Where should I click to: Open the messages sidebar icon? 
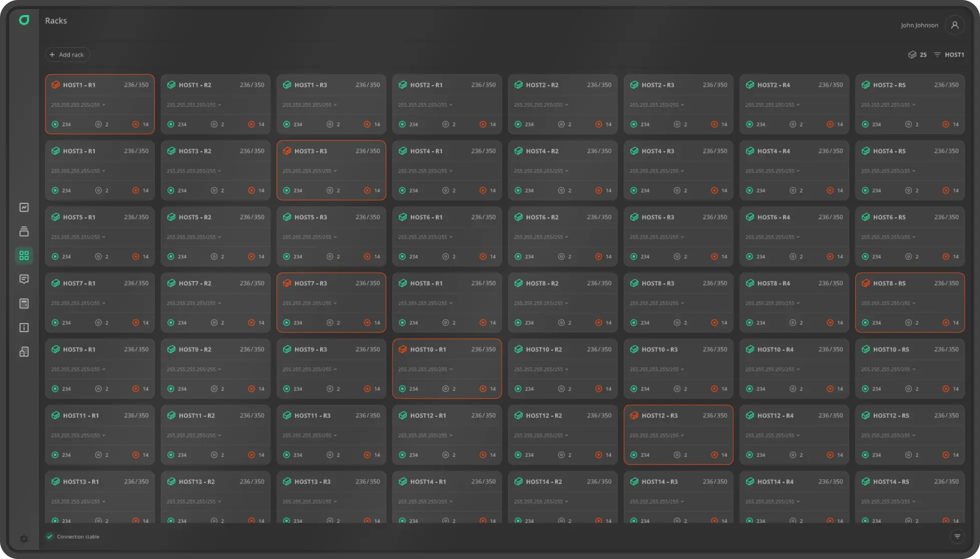(x=24, y=279)
